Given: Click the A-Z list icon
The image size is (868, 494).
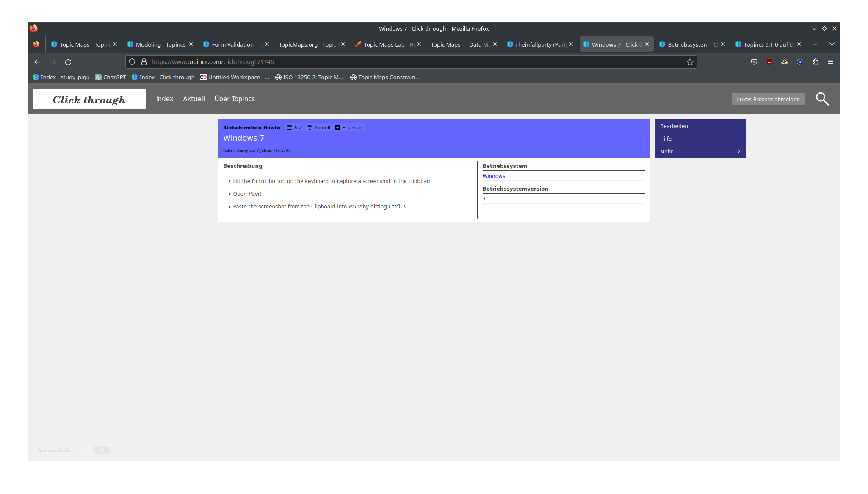Looking at the screenshot, I should (290, 128).
